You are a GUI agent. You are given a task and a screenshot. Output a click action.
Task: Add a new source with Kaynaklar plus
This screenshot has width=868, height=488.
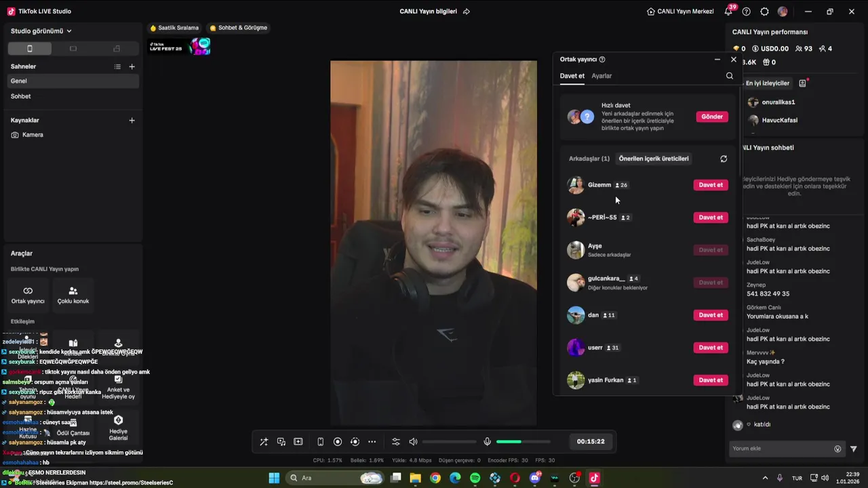click(132, 120)
